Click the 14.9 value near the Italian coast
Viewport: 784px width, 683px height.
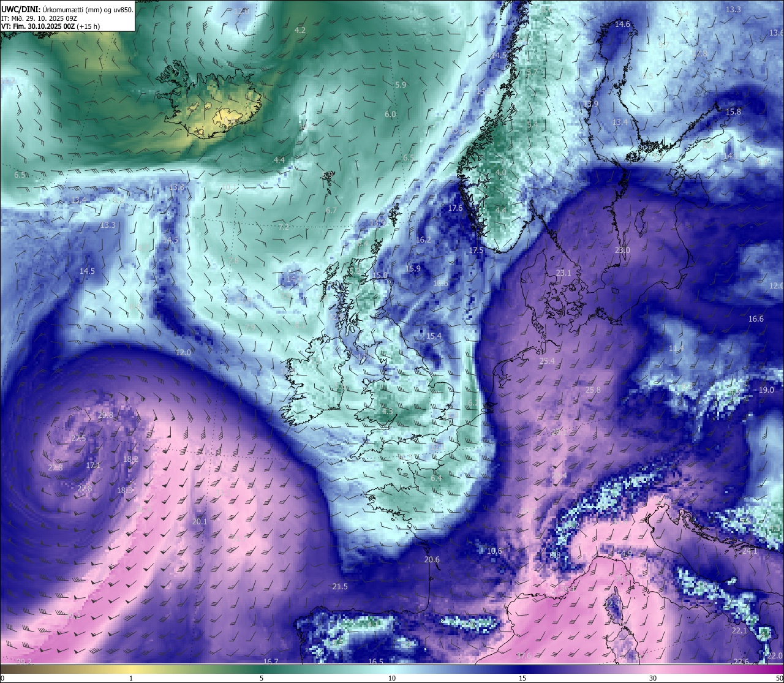624,553
